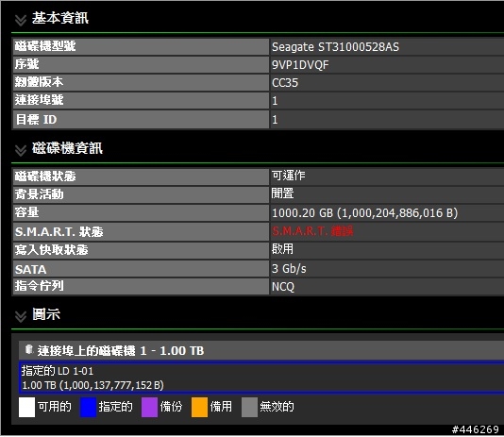Click the 無效的 legend label
The image size is (504, 437).
point(277,407)
